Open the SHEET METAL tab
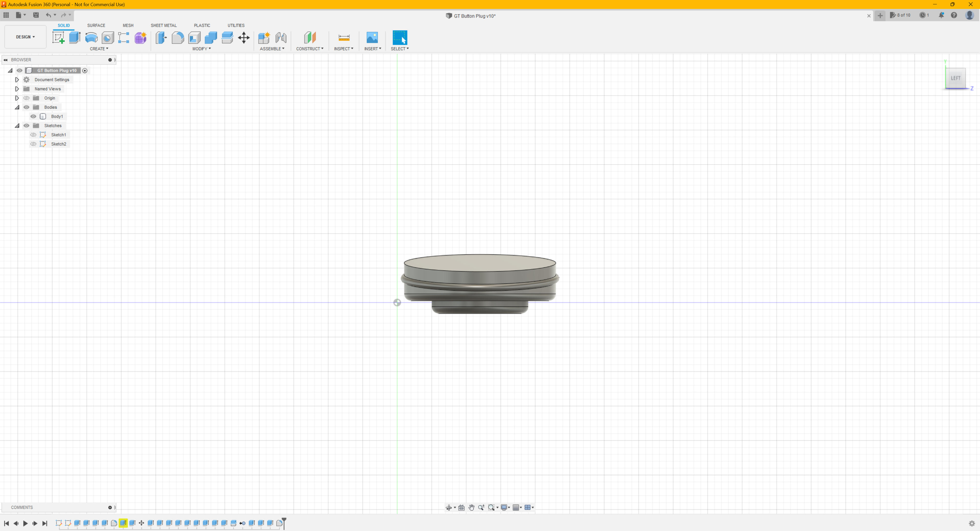Image resolution: width=980 pixels, height=531 pixels. pos(164,26)
